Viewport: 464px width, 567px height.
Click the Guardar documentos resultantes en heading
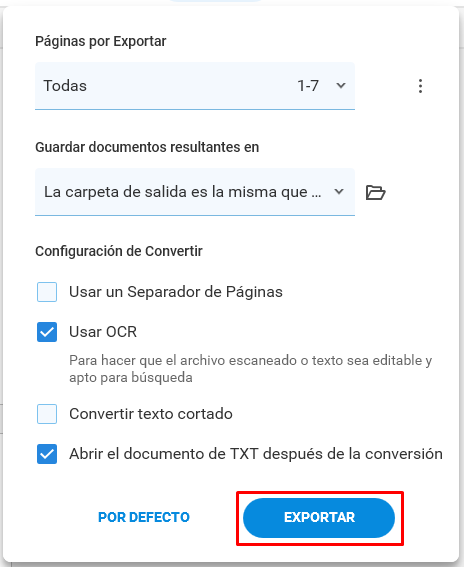coord(147,147)
